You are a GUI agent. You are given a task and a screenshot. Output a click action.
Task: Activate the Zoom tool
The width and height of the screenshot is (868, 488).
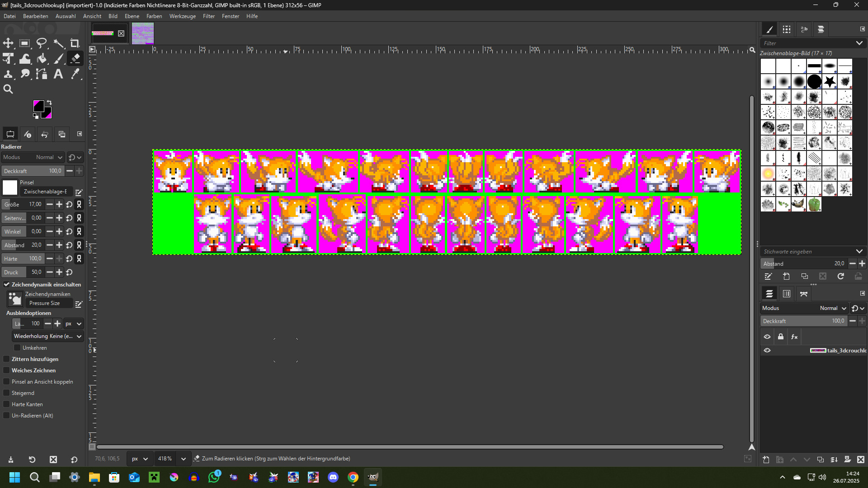(8, 89)
